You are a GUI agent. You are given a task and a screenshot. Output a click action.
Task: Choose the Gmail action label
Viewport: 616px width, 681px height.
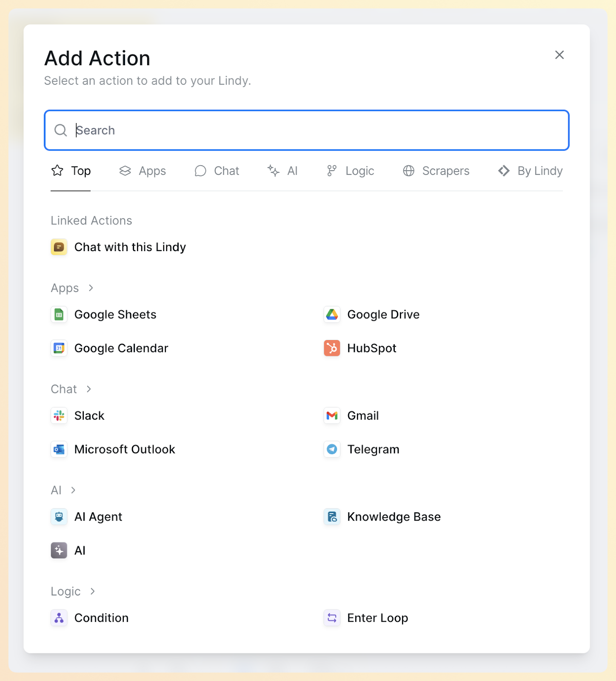pos(363,416)
